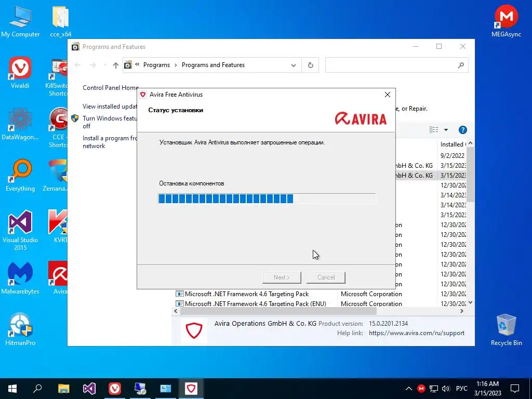Open the Avira desktop shortcut
Image resolution: width=532 pixels, height=399 pixels.
point(58,278)
